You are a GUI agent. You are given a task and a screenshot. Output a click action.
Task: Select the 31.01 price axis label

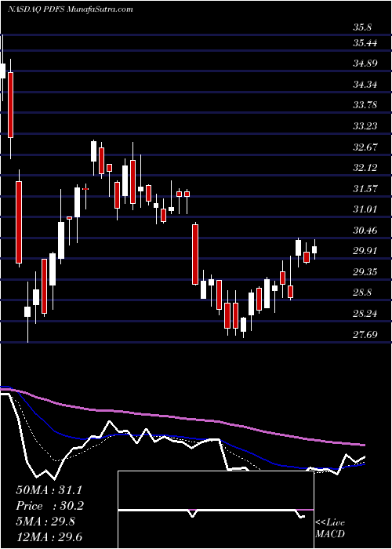point(365,209)
